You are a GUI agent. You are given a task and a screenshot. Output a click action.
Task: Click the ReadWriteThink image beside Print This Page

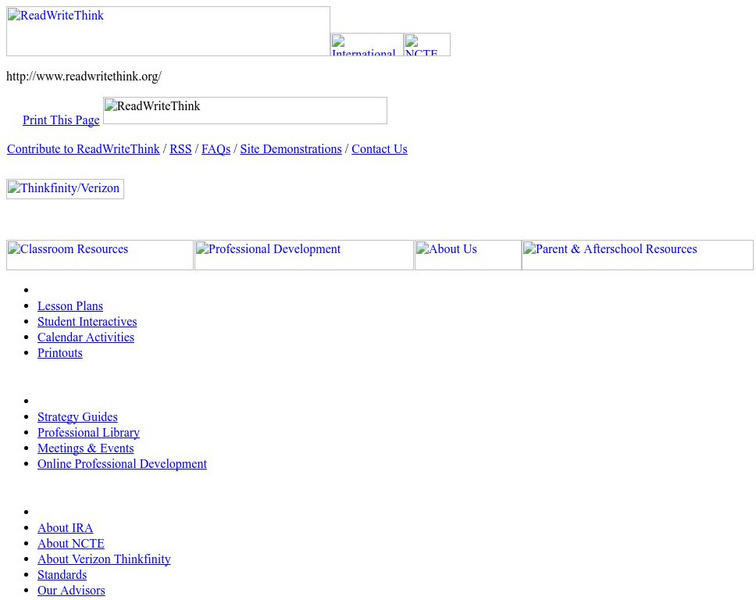[x=245, y=110]
